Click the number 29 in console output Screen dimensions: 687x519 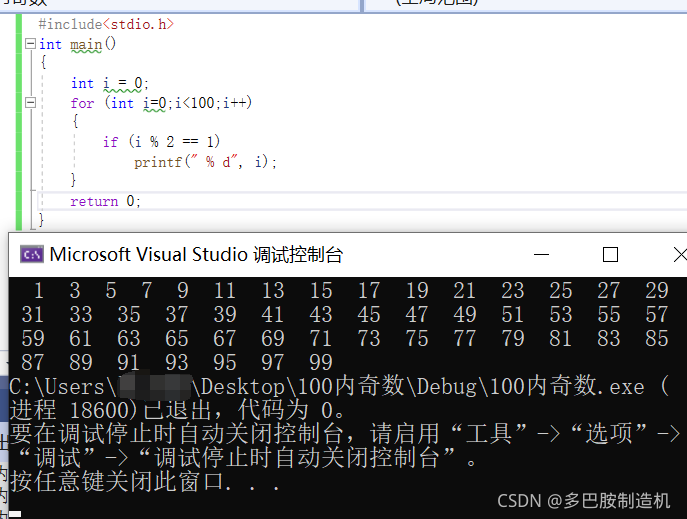tap(656, 291)
